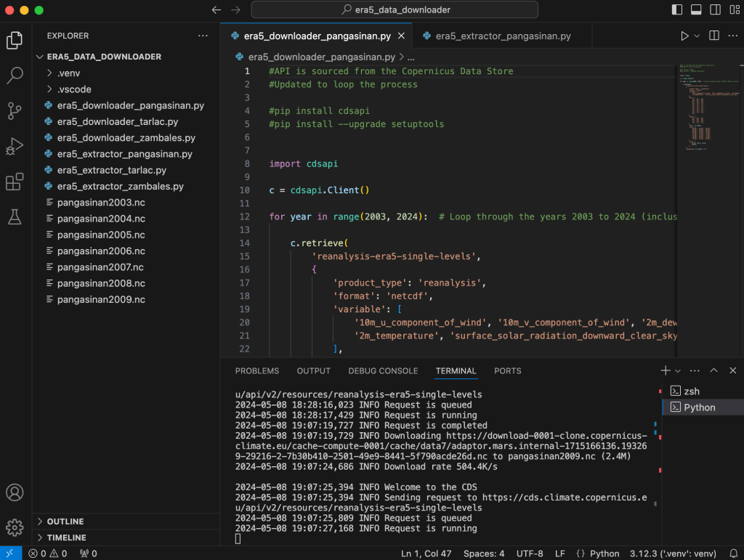Click the Python language mode in status bar
Image resolution: width=744 pixels, height=560 pixels.
[x=604, y=553]
